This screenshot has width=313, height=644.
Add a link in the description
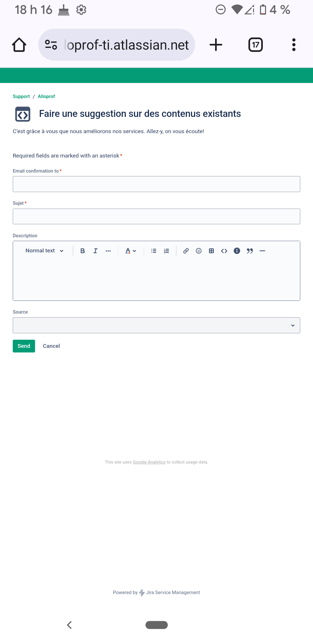pos(186,251)
